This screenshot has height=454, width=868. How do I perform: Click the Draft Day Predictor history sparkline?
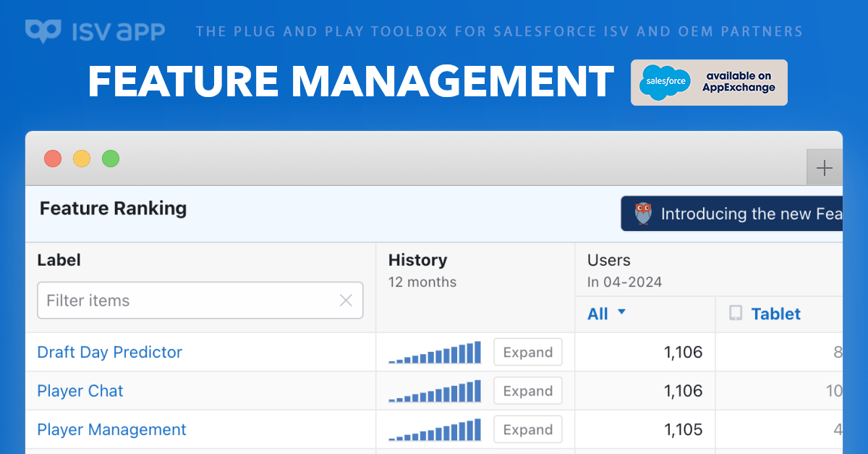(435, 353)
